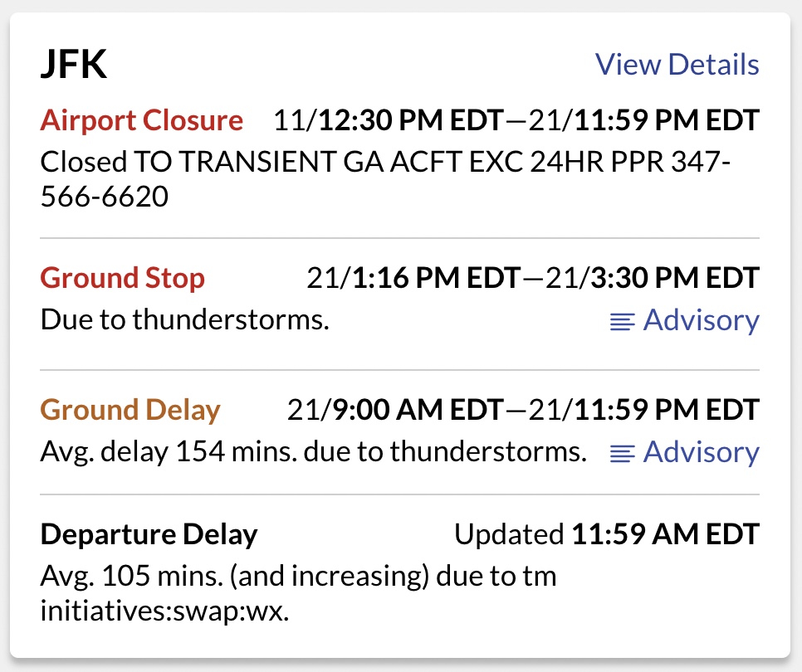The height and width of the screenshot is (672, 802).
Task: Click the 'Due to thunderstorms.' description
Action: coord(184,320)
